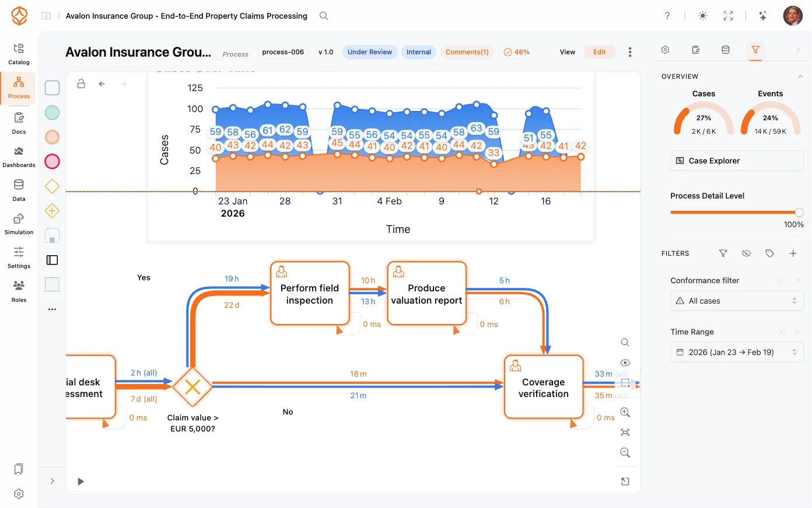Show more shapes via the ellipsis

52,309
